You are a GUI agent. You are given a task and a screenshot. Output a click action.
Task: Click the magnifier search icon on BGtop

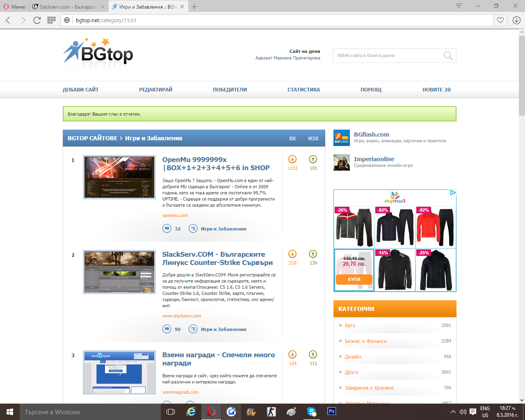(448, 55)
